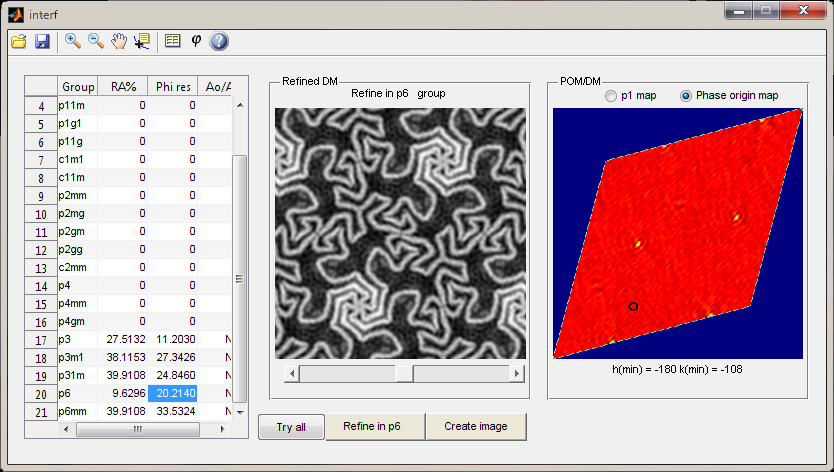The image size is (834, 472).
Task: Click the Refined DM slider right arrow
Action: point(516,374)
